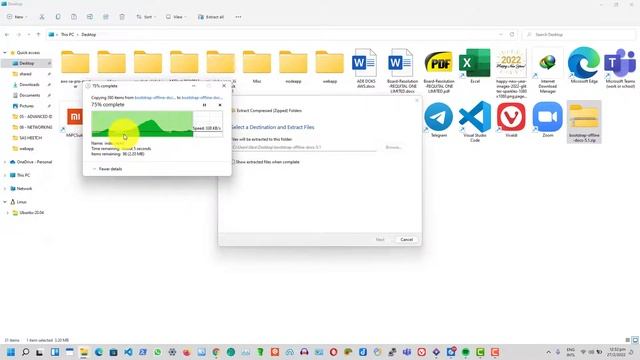Open the Windows Start menu
The width and height of the screenshot is (640, 360).
point(11,352)
